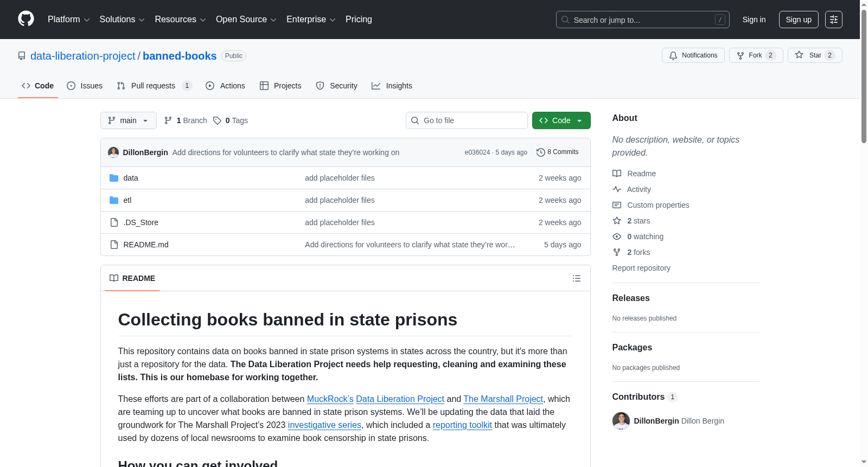Switch to the Issues tab
The height and width of the screenshot is (467, 868).
(85, 86)
